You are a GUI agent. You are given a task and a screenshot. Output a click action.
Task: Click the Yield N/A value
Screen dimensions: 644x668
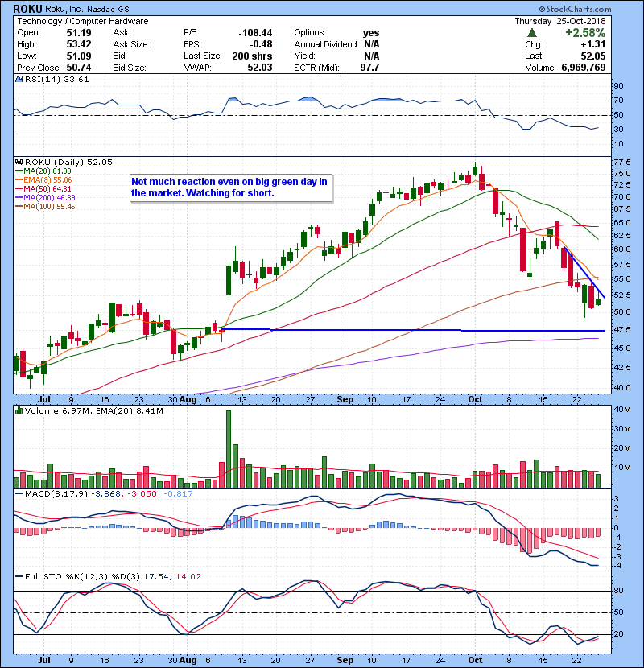click(x=371, y=56)
